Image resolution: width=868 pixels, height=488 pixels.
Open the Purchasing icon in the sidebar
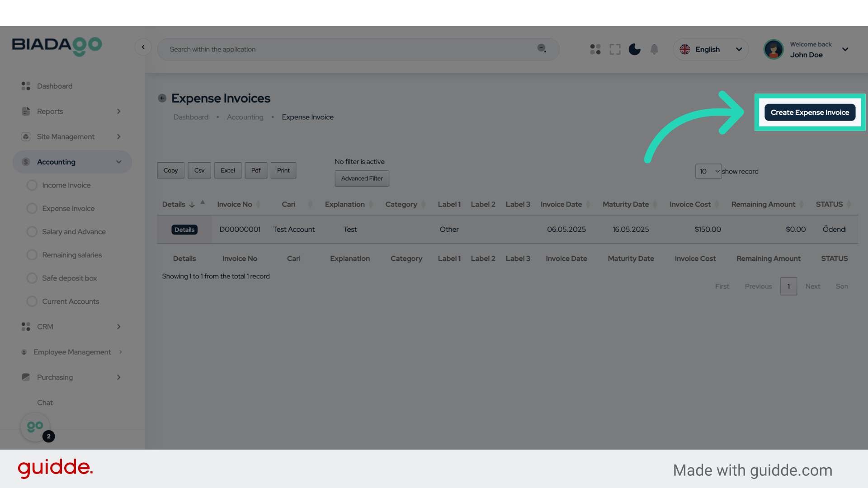click(x=26, y=377)
